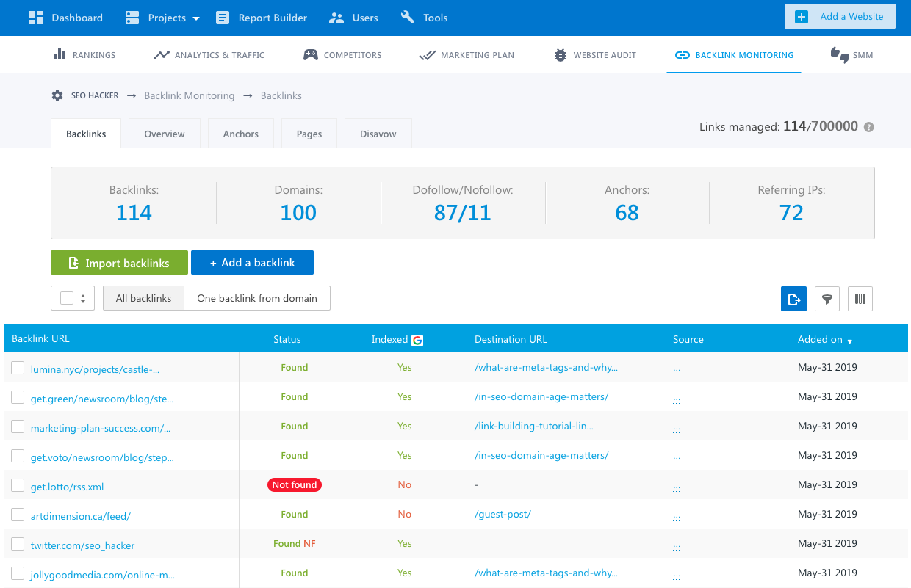Tick the checkbox next to twitter.com/seo_hacker
Image resolution: width=911 pixels, height=588 pixels.
coord(18,543)
